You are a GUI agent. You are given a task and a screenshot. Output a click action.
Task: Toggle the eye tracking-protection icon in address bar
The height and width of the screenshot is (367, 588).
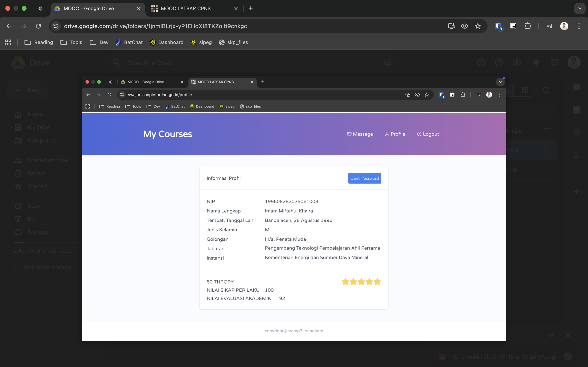(x=464, y=26)
